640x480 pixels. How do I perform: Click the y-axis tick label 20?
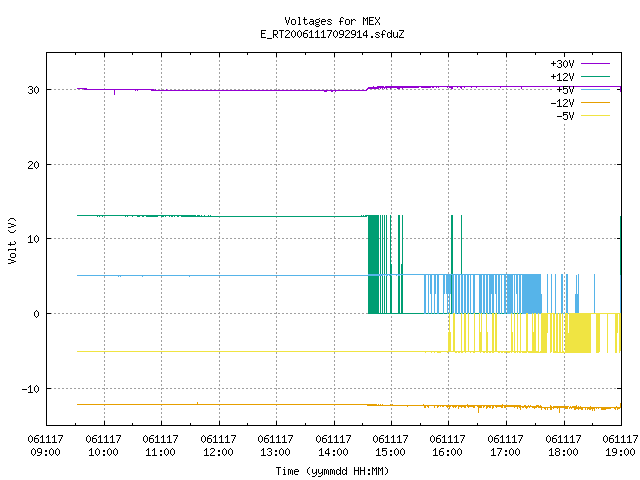(x=33, y=165)
